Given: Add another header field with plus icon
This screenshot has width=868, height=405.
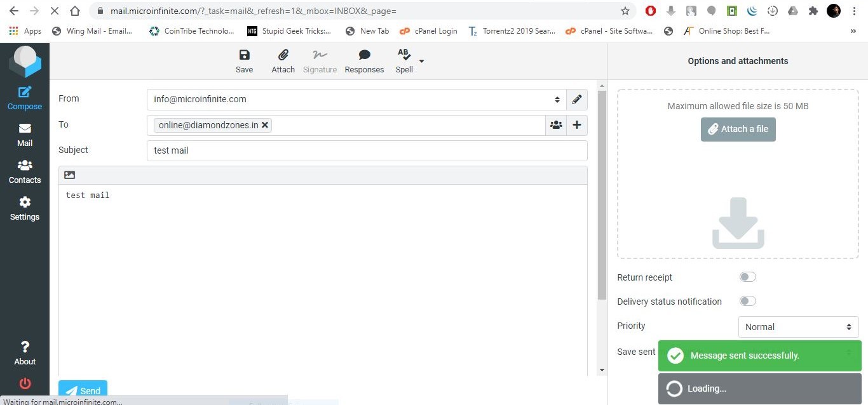Looking at the screenshot, I should click(577, 125).
